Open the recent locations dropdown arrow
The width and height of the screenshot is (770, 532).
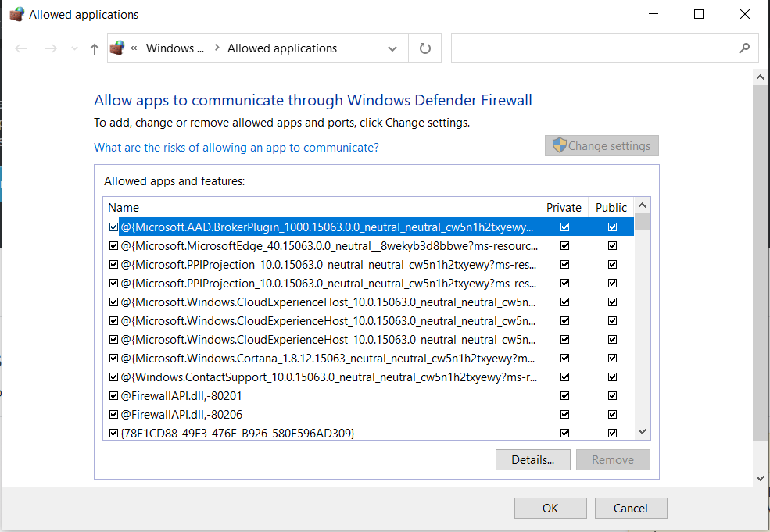[x=74, y=48]
